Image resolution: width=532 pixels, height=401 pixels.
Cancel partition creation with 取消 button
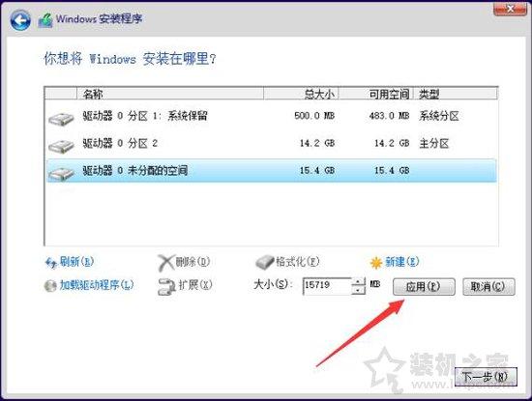pyautogui.click(x=488, y=287)
